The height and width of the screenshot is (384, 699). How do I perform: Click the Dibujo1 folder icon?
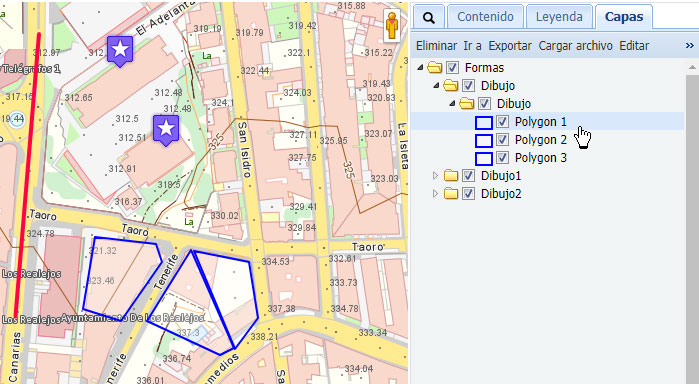(451, 176)
